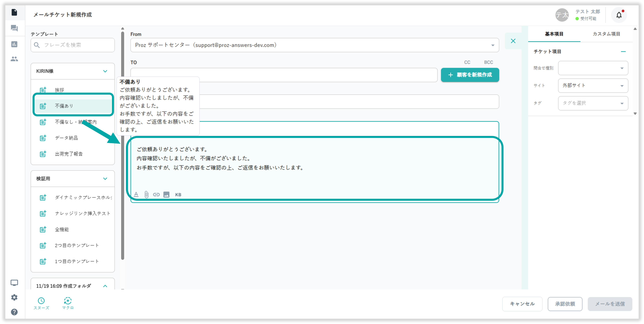644x324 pixels.
Task: Collapse the 検証用 template folder
Action: (x=105, y=179)
